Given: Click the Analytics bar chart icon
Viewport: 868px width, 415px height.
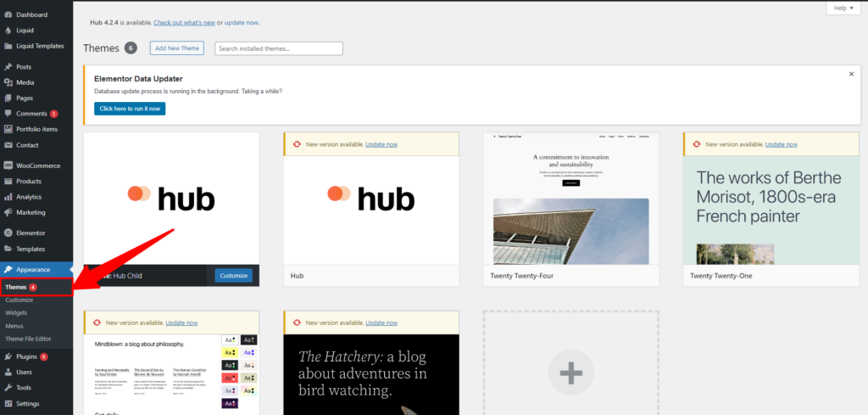Looking at the screenshot, I should coord(8,197).
